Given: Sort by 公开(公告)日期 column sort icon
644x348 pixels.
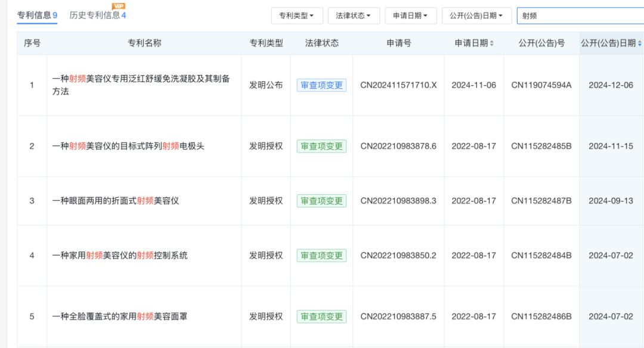Looking at the screenshot, I should pyautogui.click(x=640, y=44).
